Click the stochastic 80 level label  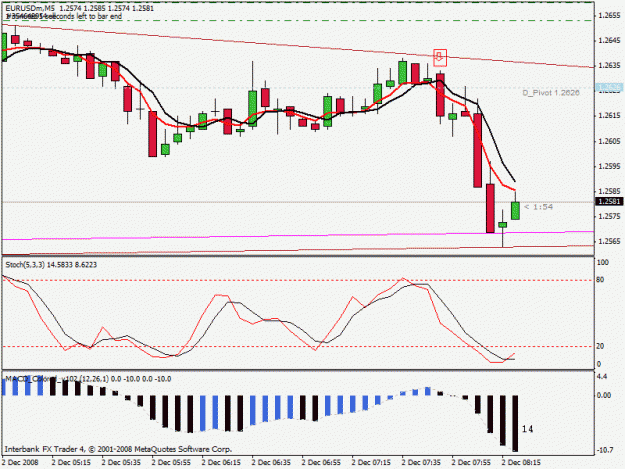600,280
